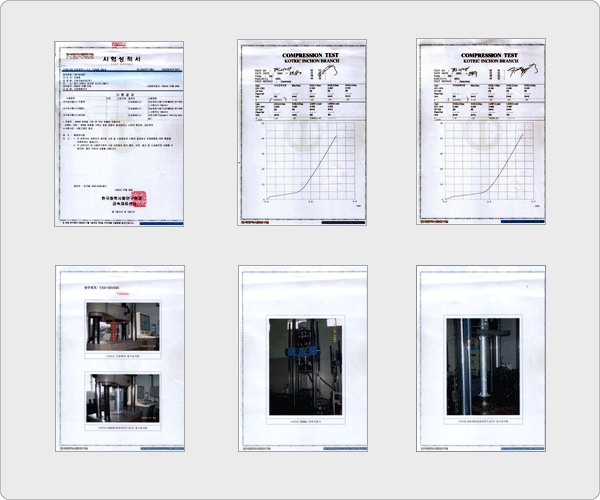Open the page with blue test rig photo
The image size is (600, 500).
pos(303,358)
